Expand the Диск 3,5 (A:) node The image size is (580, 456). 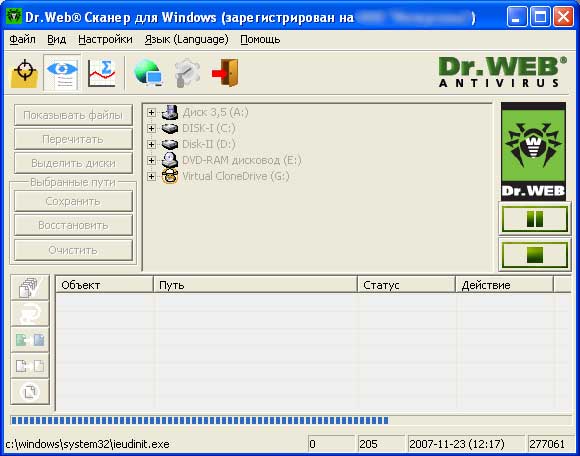point(151,112)
